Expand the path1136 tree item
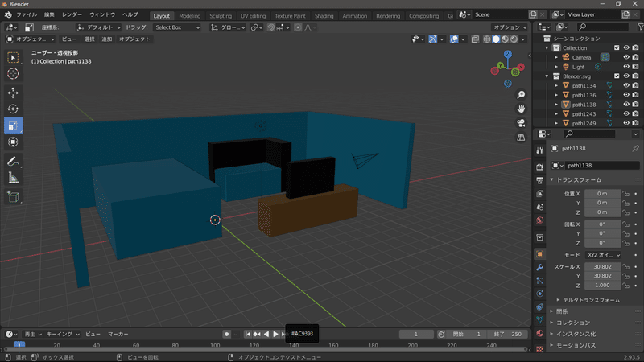 [x=556, y=95]
